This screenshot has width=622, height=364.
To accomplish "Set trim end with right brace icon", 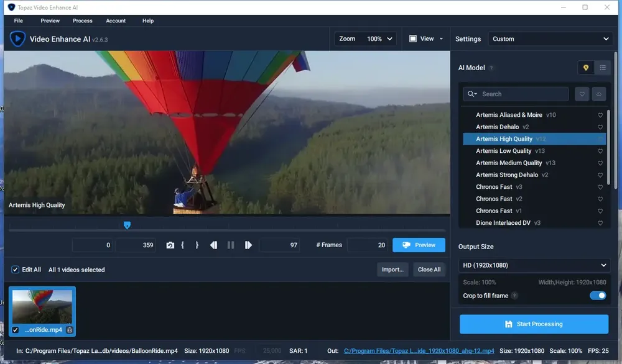I will tap(197, 245).
